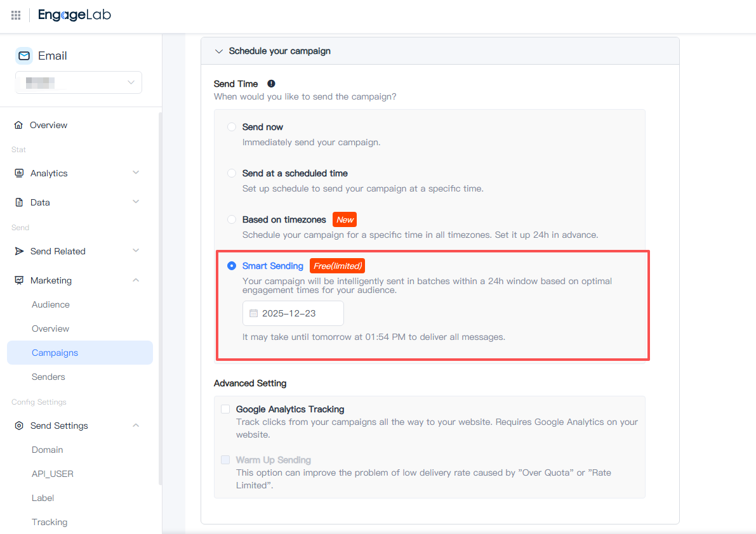
Task: Select Based on timezones radio button
Action: tap(232, 219)
